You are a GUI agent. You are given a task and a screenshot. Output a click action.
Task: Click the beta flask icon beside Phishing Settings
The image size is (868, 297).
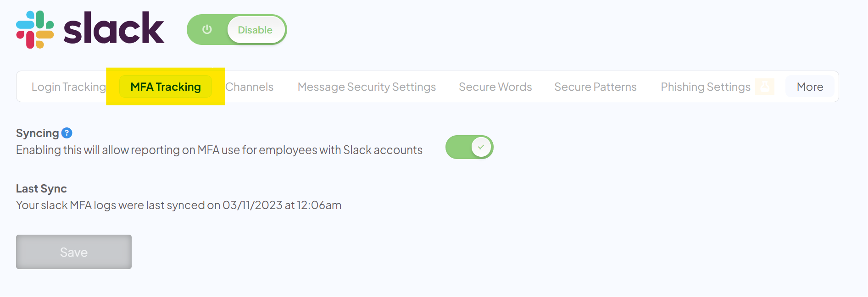coord(764,87)
